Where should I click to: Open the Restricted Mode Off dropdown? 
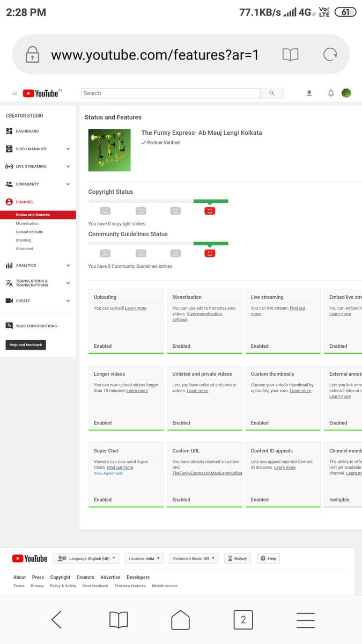(194, 559)
